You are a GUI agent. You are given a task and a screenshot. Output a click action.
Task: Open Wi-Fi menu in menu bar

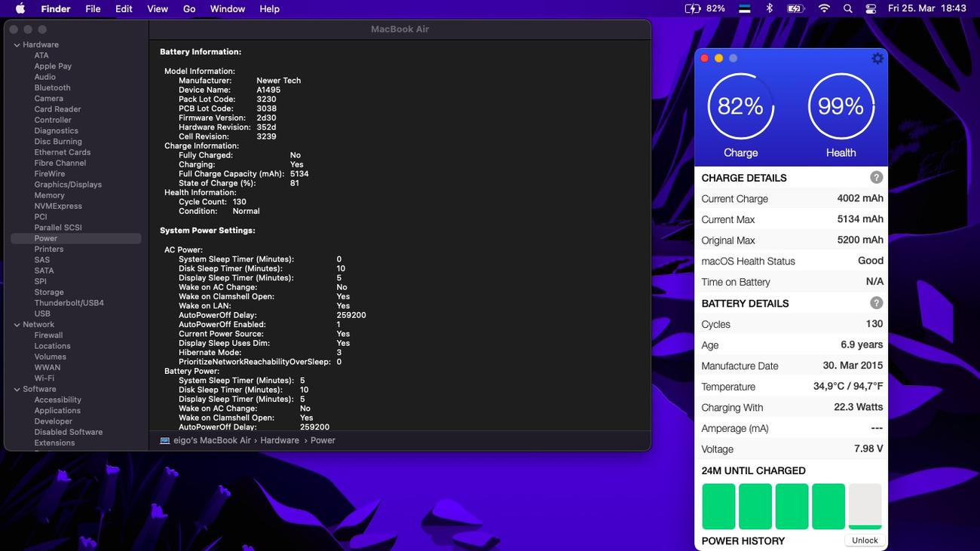coord(824,9)
